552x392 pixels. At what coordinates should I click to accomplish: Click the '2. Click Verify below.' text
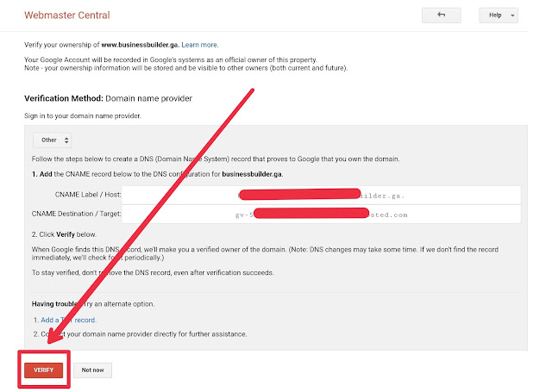coord(64,234)
